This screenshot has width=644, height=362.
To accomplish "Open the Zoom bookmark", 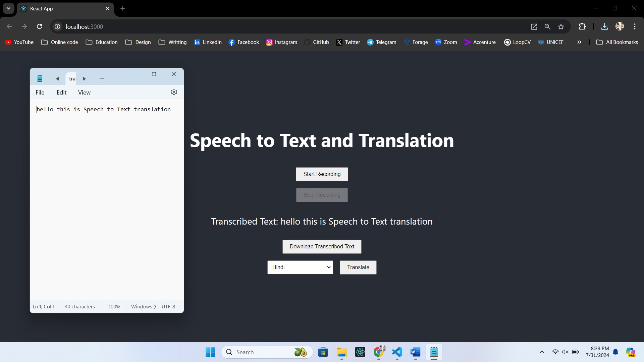I will 446,42.
